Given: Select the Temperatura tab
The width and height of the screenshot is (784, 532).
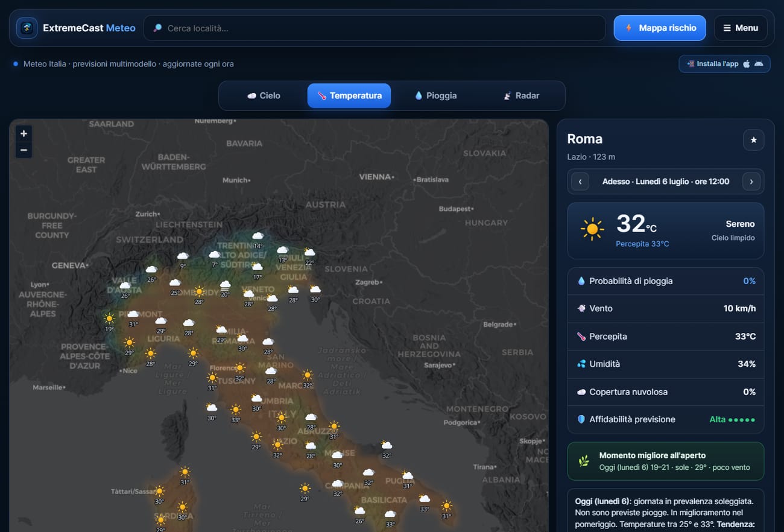Looking at the screenshot, I should 349,95.
